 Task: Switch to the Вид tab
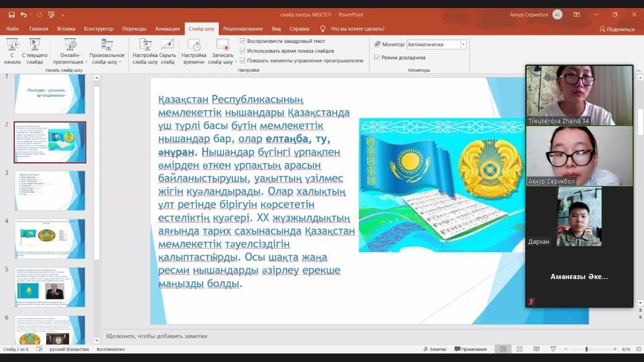(276, 29)
